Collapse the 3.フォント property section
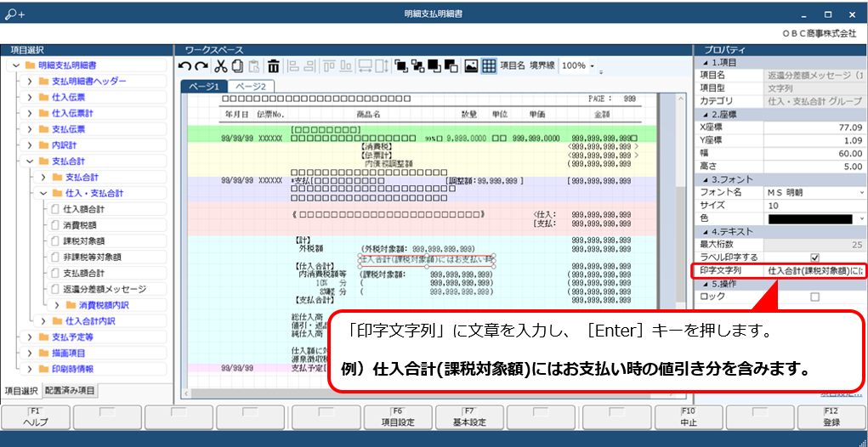The width and height of the screenshot is (868, 447). coord(706,180)
